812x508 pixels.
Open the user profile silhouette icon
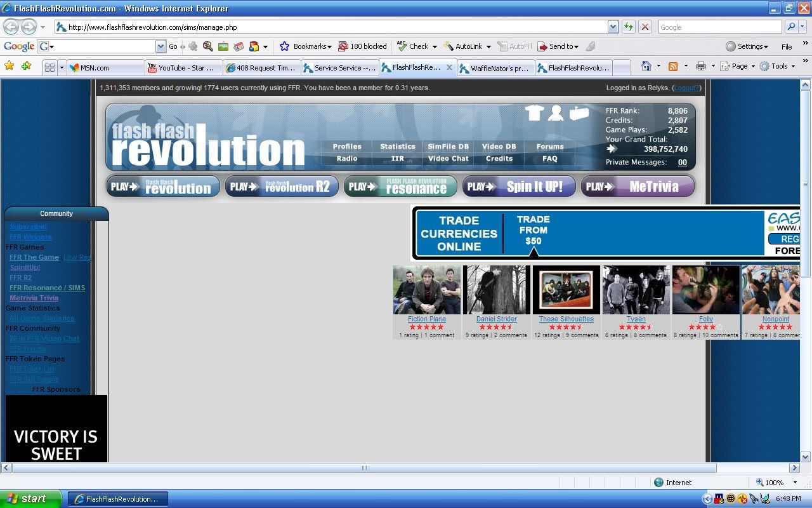click(x=556, y=113)
